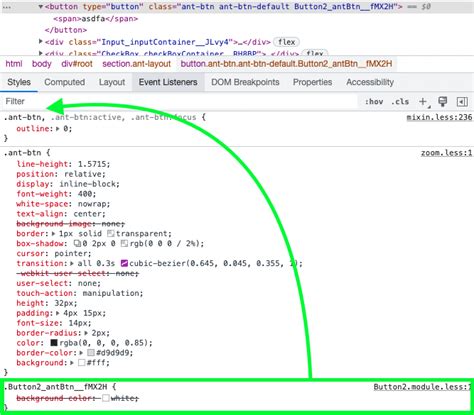Image resolution: width=474 pixels, height=415 pixels.
Task: Select div#root in the breadcrumb
Action: (77, 64)
